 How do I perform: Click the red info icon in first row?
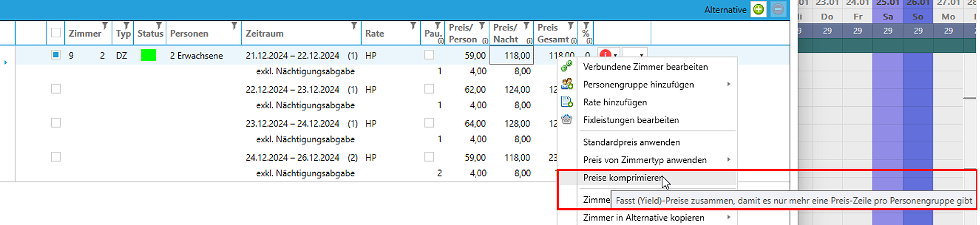pyautogui.click(x=605, y=54)
